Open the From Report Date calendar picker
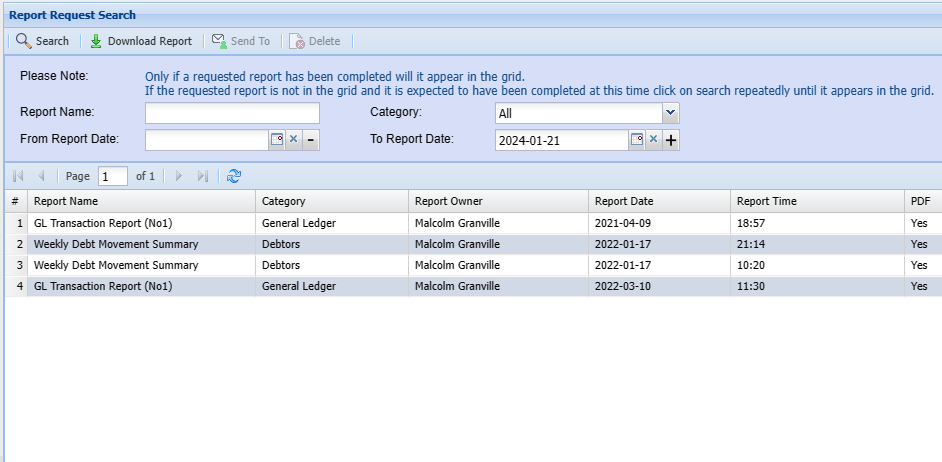The width and height of the screenshot is (942, 462). 276,140
